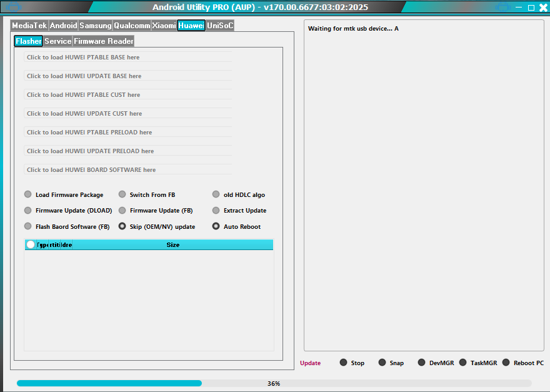Select Flash Baord Software (FB)

[27, 226]
